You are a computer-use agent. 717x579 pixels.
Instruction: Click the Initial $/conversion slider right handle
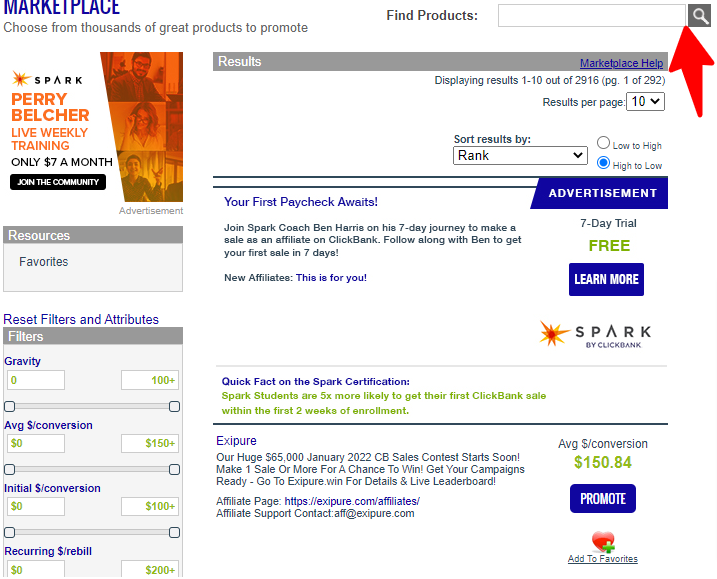(x=174, y=532)
